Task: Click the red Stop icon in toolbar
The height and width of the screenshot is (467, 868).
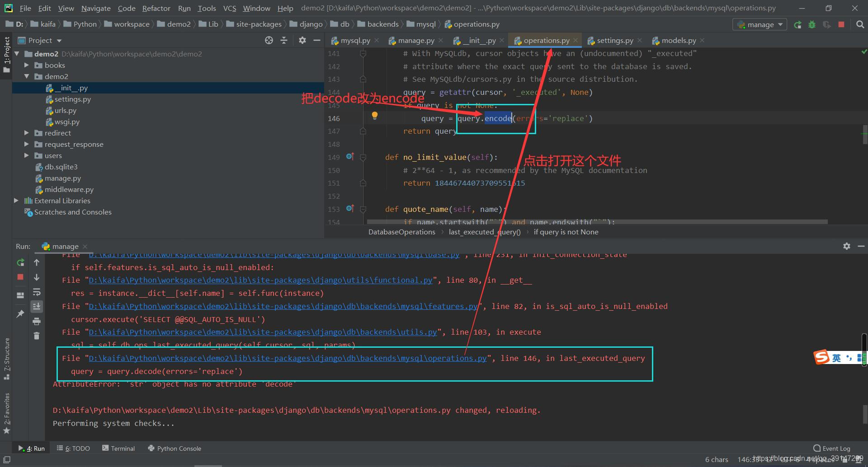Action: click(841, 24)
